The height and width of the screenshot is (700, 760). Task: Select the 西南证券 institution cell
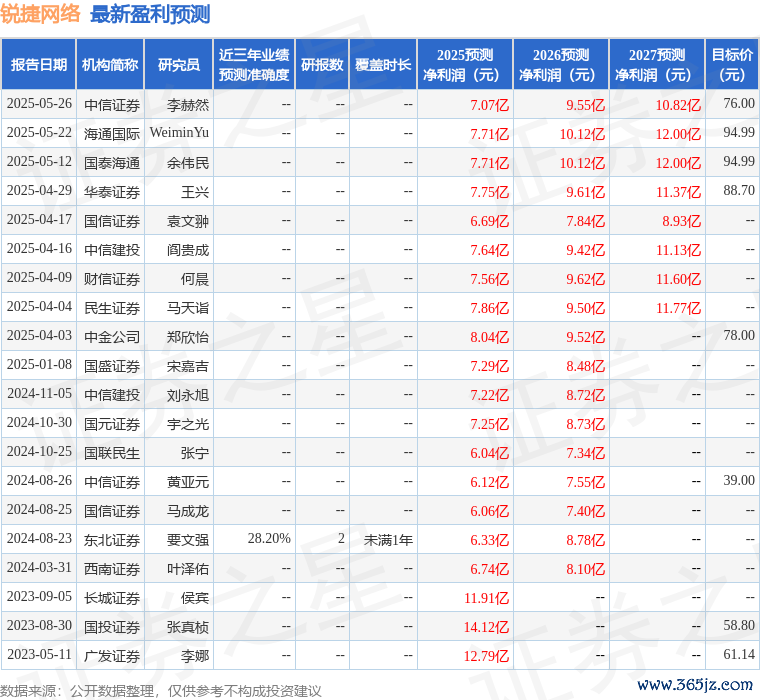[112, 569]
